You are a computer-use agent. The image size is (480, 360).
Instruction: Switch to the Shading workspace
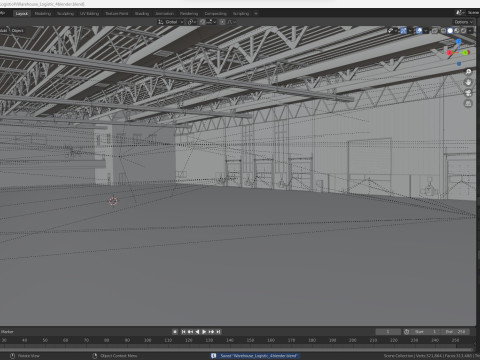[142, 14]
